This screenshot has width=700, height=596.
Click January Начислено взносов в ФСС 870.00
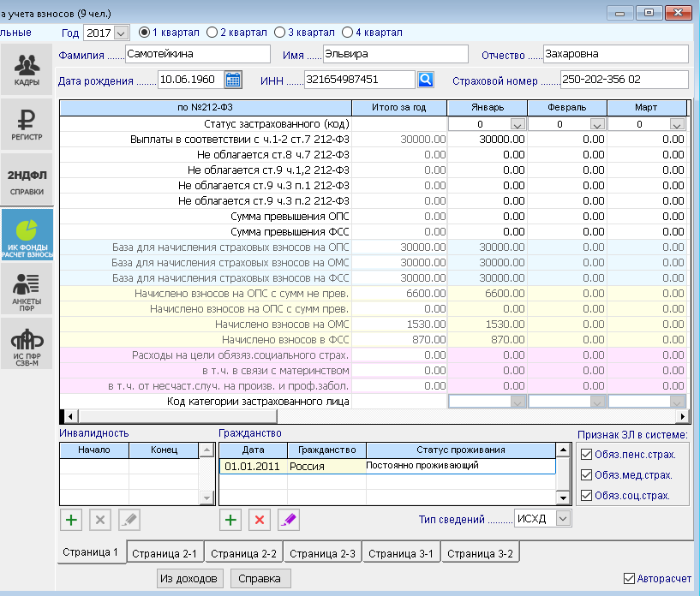(x=487, y=340)
